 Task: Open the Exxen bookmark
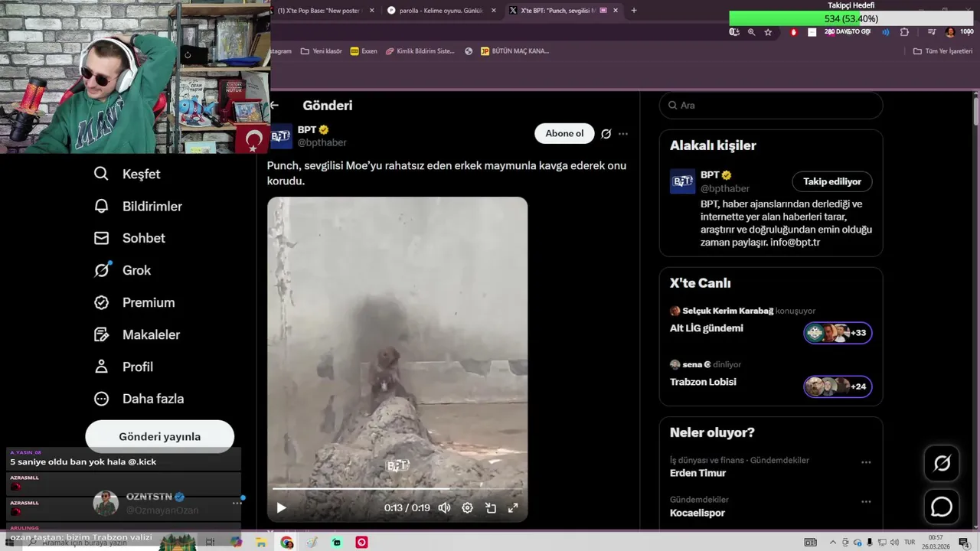364,51
